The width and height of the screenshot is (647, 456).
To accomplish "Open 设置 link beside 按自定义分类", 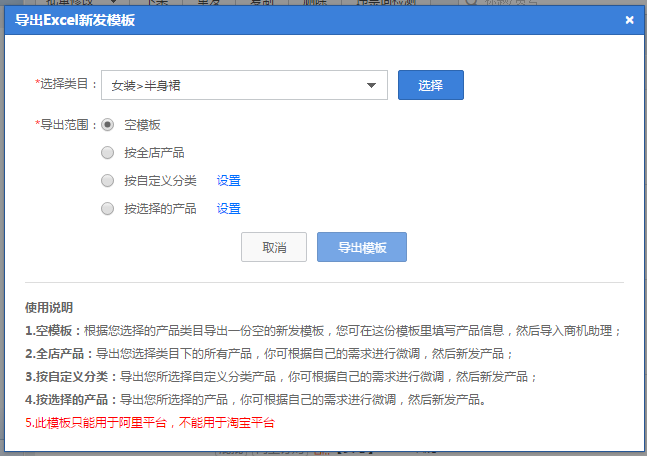I will click(x=229, y=181).
